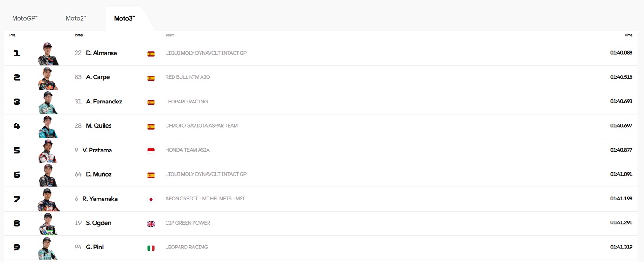Click the RED BULL KTM AJO team name
644x262 pixels.
pos(187,77)
